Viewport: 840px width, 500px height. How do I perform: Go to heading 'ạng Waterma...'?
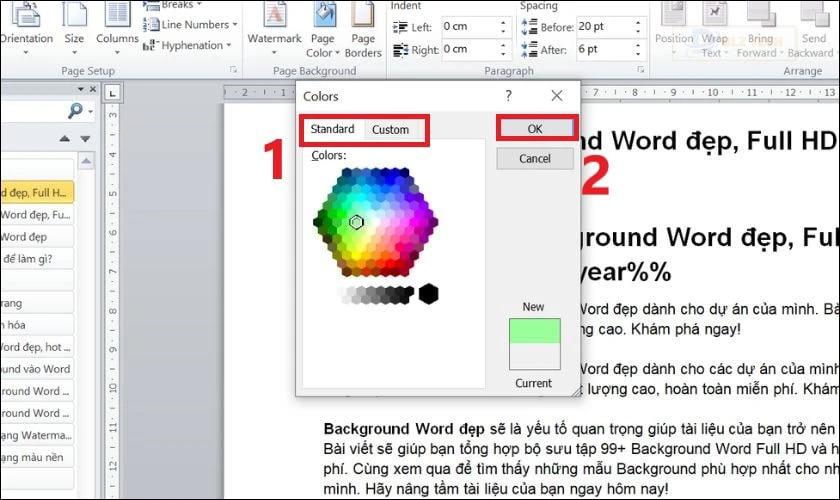36,435
